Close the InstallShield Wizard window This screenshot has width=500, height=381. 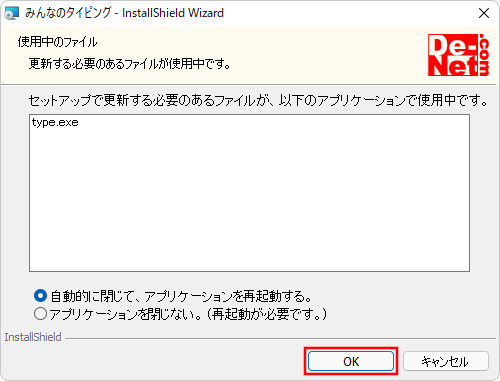click(x=484, y=13)
